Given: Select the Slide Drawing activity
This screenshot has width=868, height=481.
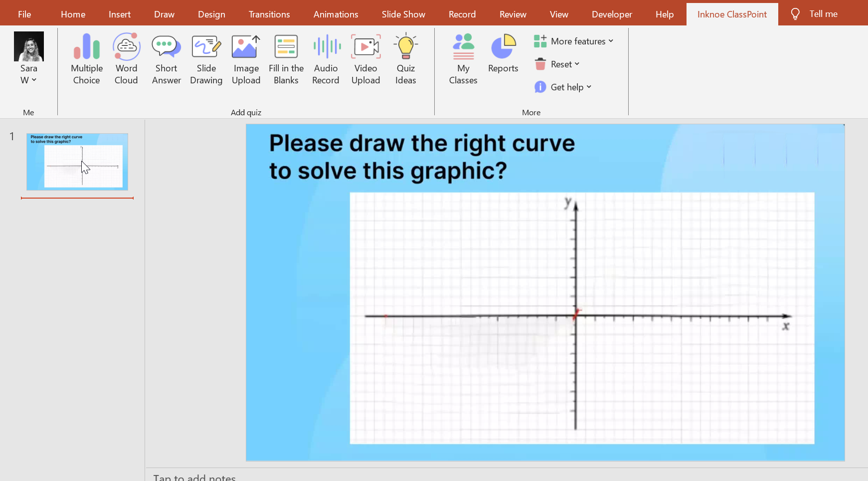Looking at the screenshot, I should [x=206, y=59].
